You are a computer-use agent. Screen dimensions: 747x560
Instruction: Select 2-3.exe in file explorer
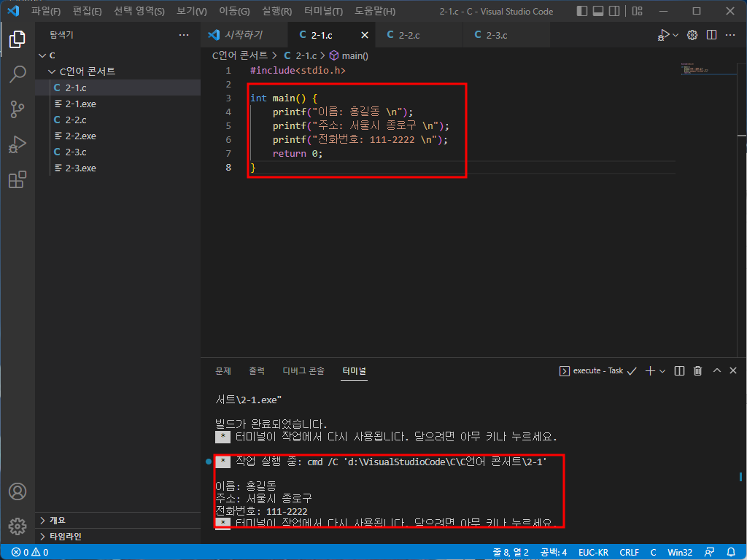117,168
